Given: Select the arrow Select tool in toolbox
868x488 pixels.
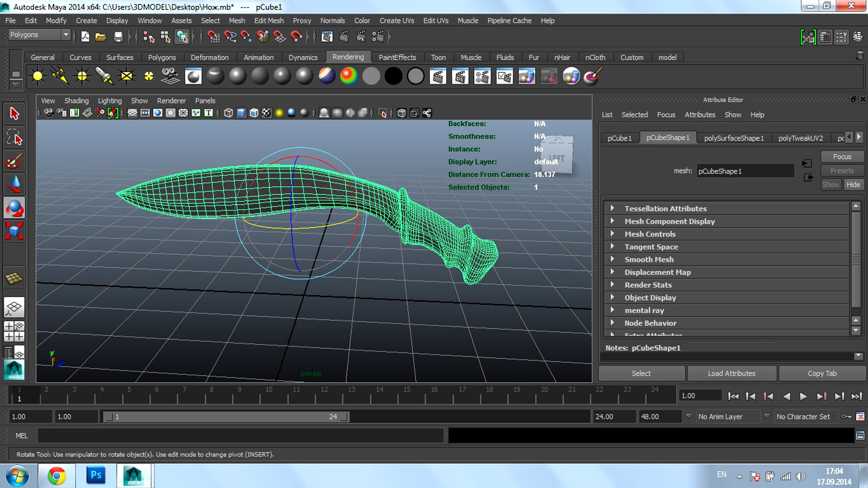Looking at the screenshot, I should [14, 114].
